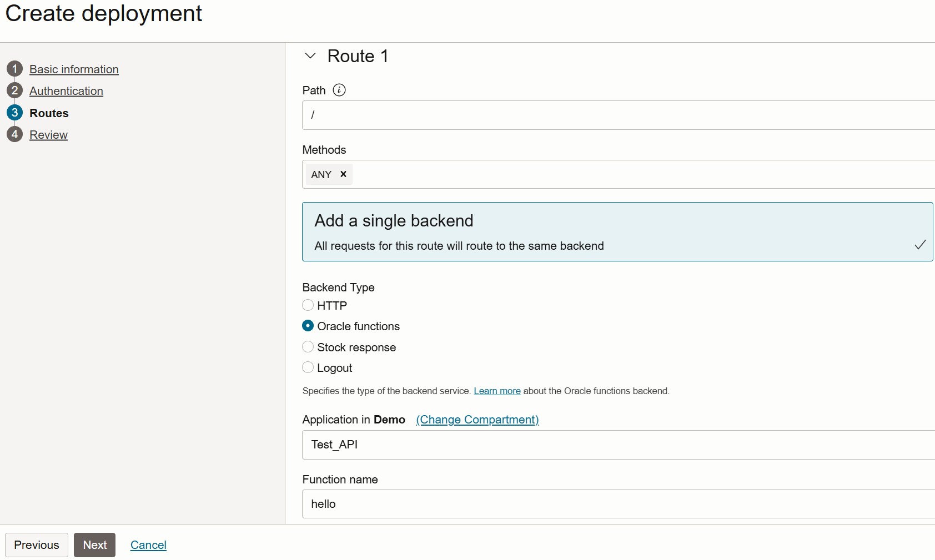The image size is (935, 560).
Task: Click the Path info icon
Action: [x=339, y=90]
